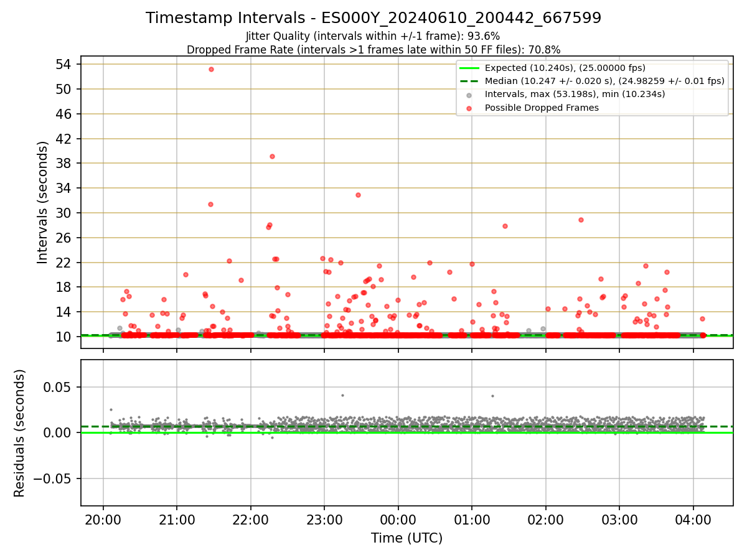Image resolution: width=747 pixels, height=560 pixels.
Task: Select the 'Dropped Frame Rate' subtitle line reading 70.8%
Action: click(374, 50)
